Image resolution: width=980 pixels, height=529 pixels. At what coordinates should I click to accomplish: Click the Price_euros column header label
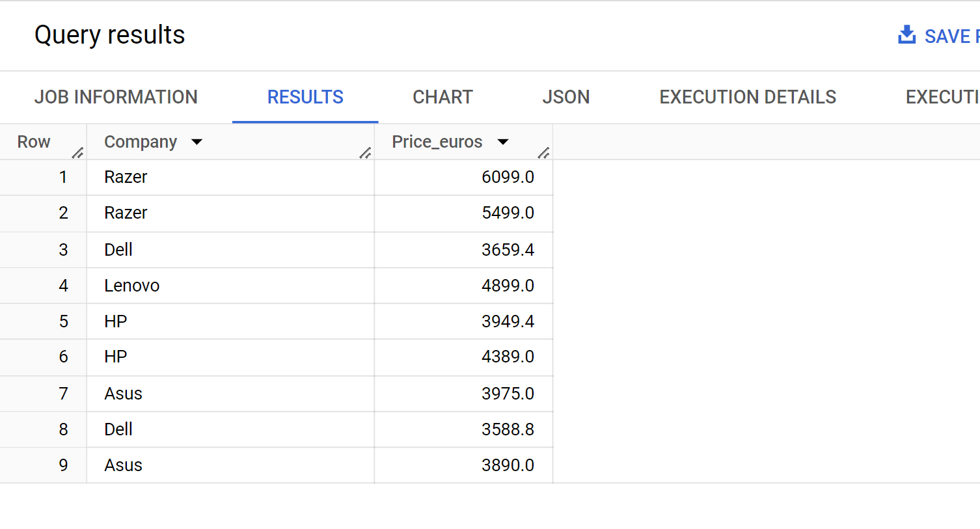(x=437, y=142)
